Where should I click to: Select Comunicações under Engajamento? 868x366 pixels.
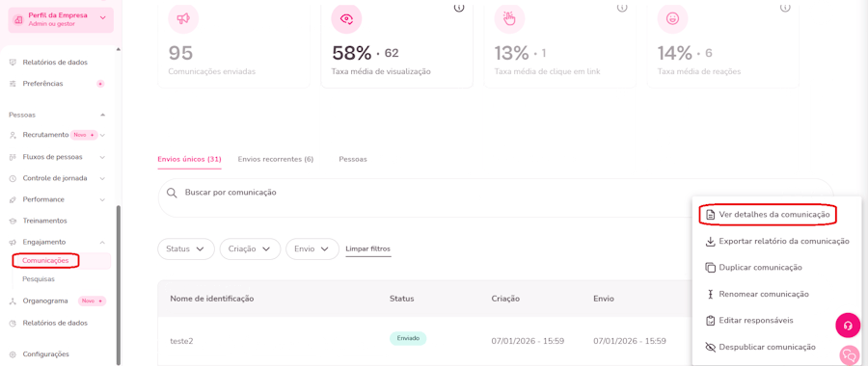click(46, 260)
